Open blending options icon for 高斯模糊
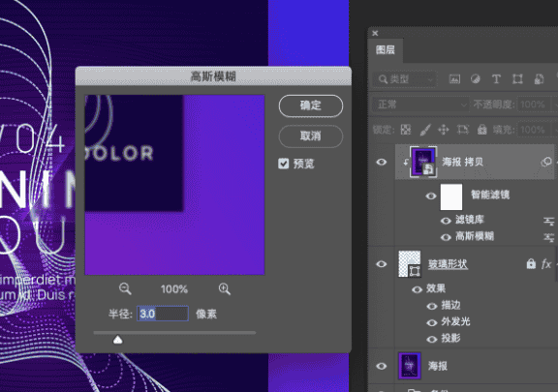The width and height of the screenshot is (558, 392). (x=548, y=237)
